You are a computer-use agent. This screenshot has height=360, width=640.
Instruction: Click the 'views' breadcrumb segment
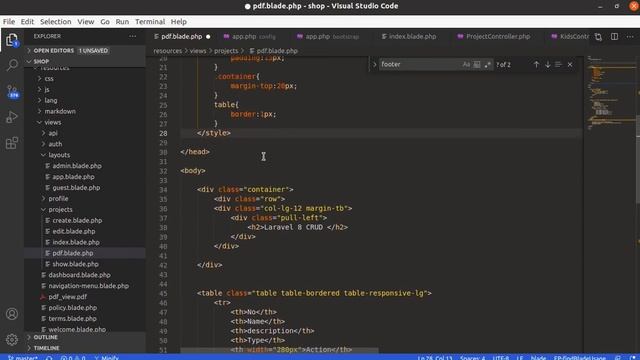click(x=198, y=51)
